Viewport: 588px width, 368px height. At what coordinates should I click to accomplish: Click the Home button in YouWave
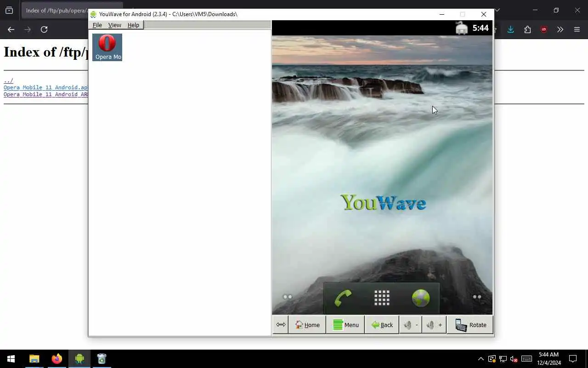307,325
